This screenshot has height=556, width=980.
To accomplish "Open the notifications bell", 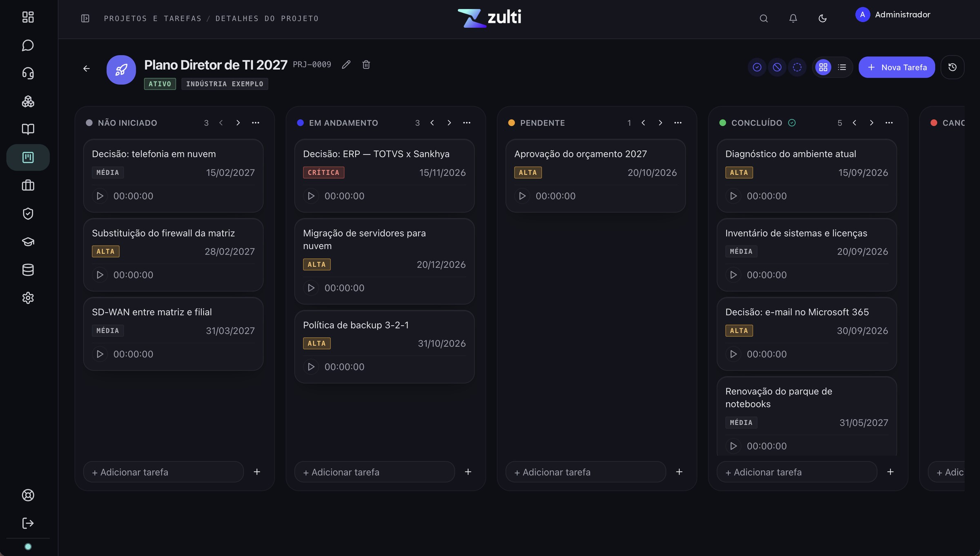I will [793, 18].
